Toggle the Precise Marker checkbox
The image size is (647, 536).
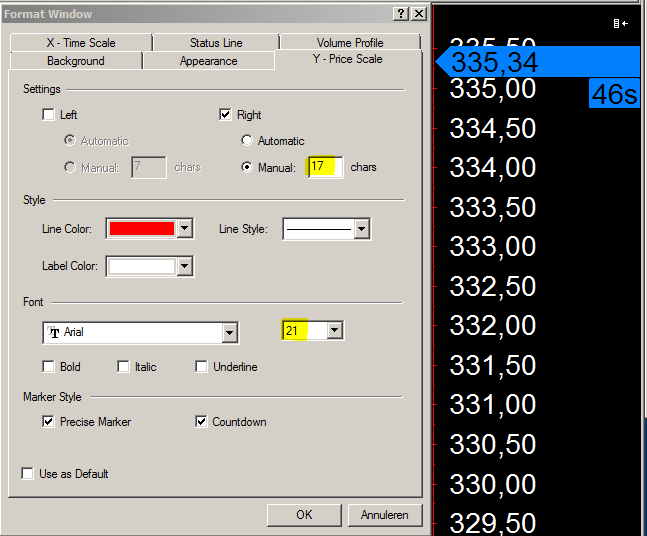click(48, 421)
